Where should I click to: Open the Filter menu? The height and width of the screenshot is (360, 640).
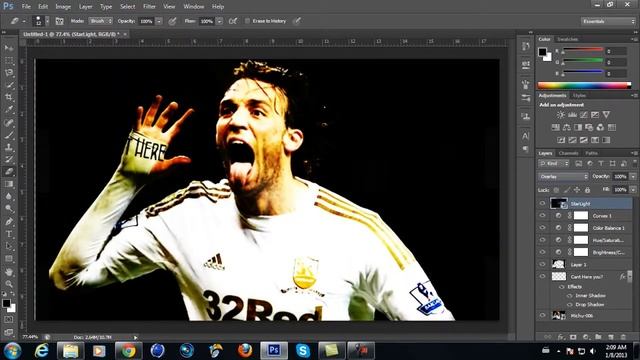click(x=149, y=7)
